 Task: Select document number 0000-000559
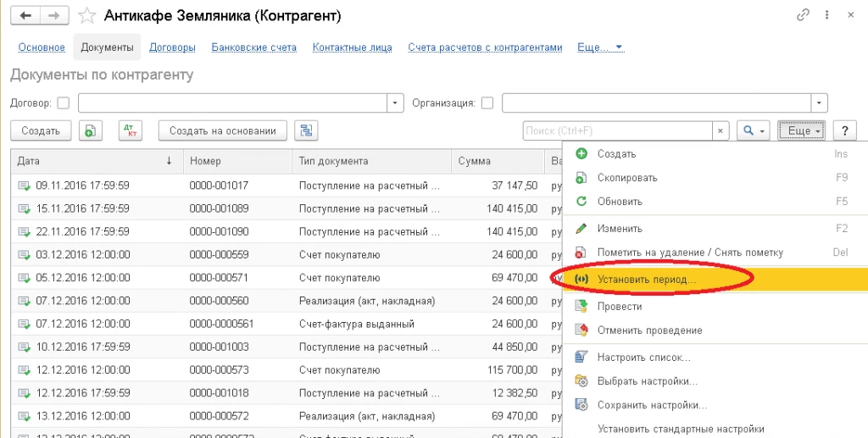[x=220, y=255]
